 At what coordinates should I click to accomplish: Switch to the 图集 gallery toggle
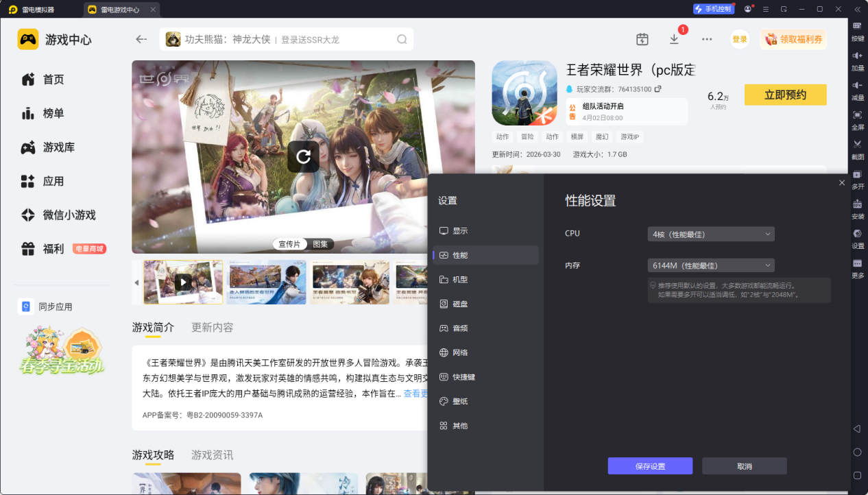320,244
